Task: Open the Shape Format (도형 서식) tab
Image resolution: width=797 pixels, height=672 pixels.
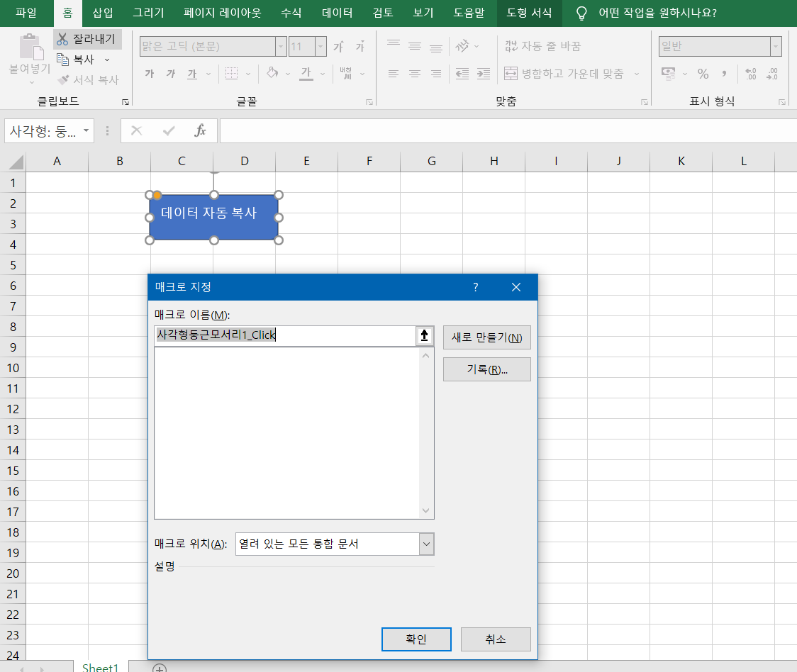Action: tap(529, 13)
